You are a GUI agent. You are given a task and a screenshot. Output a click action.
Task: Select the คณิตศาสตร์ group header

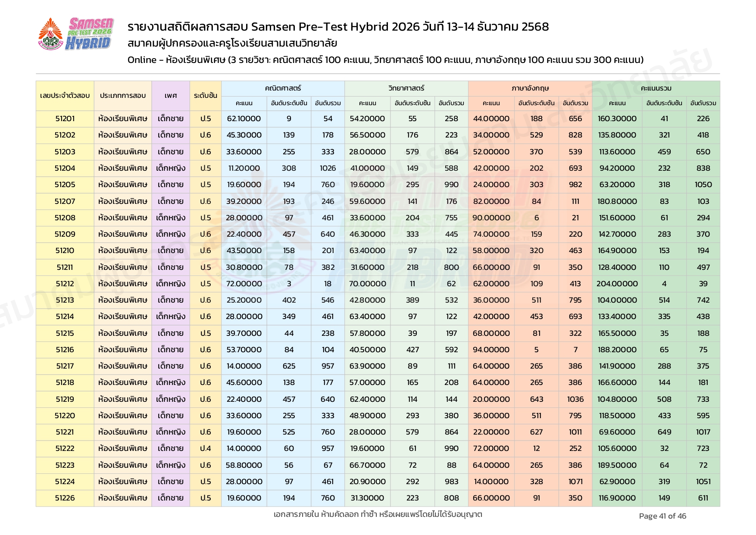pos(283,88)
